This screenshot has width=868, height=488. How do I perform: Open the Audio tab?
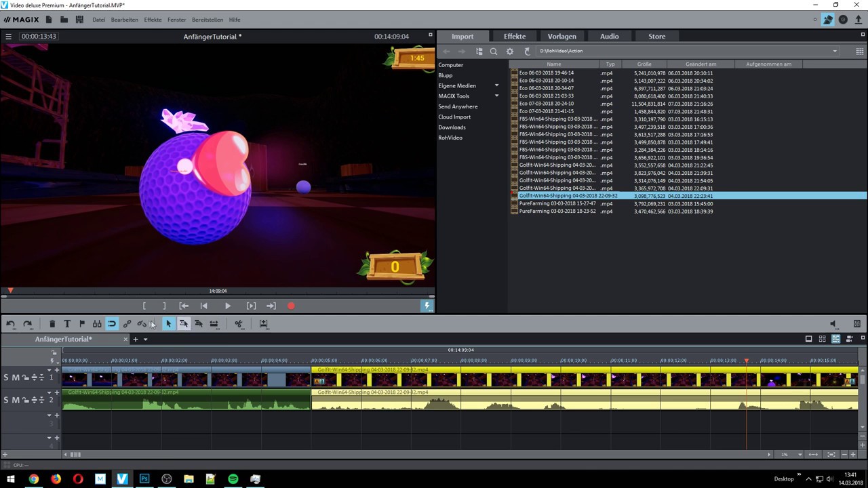[609, 37]
